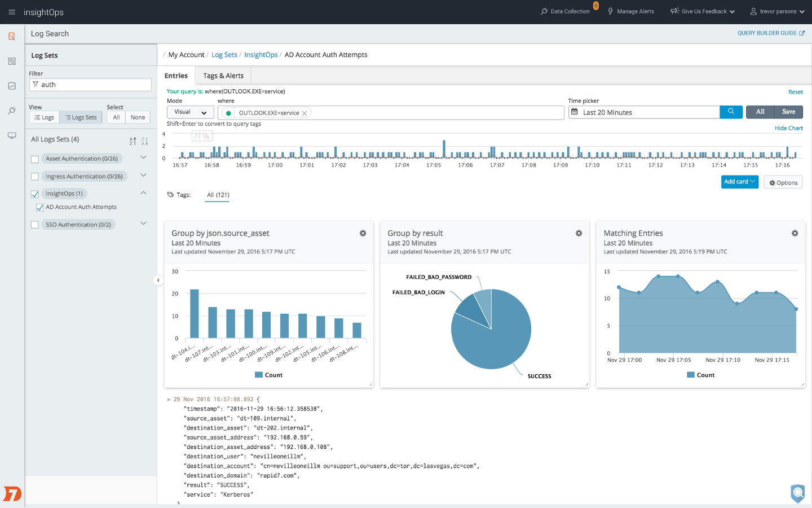Expand the Ingress Authentication log set
The height and width of the screenshot is (508, 812).
click(143, 175)
